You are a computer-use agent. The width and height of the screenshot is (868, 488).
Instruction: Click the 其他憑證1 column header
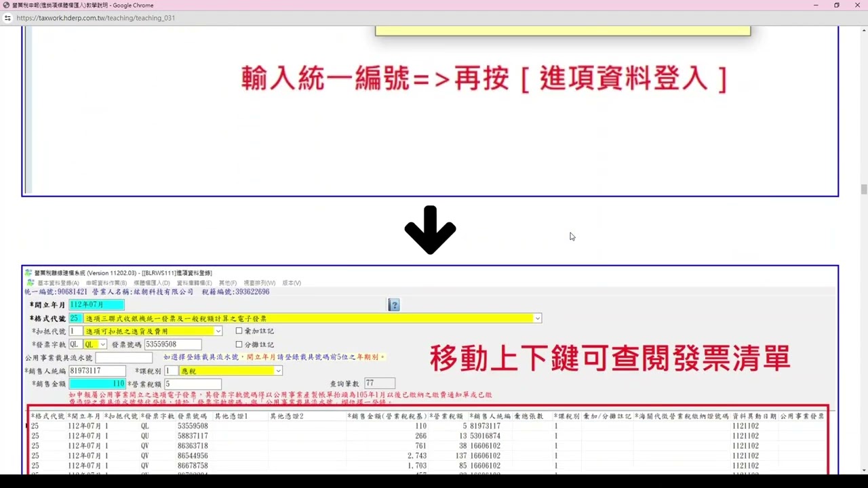click(231, 416)
